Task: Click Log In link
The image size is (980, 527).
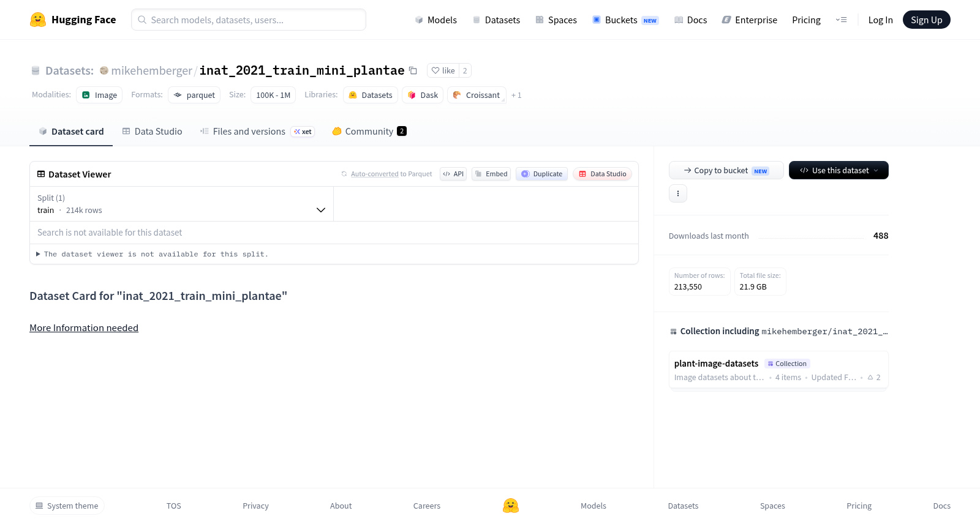Action: (880, 20)
